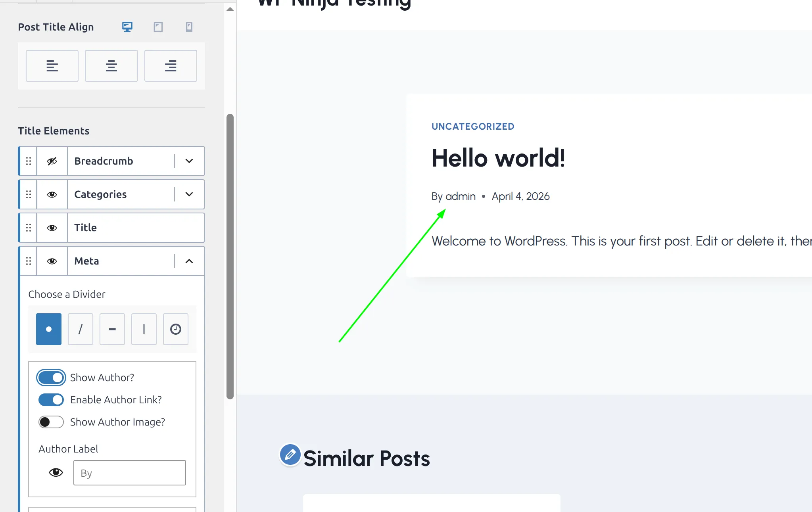Choose the clock icon divider
The image size is (812, 512).
[176, 329]
